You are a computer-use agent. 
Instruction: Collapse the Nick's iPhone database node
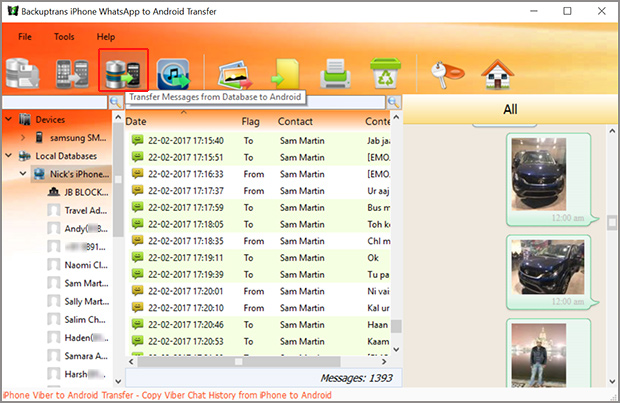(23, 174)
